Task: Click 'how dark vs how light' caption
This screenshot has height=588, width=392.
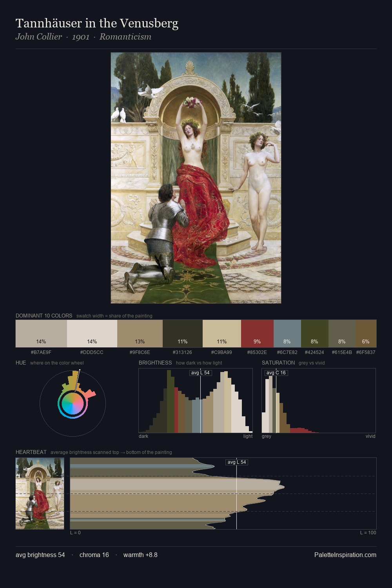Action: [199, 363]
